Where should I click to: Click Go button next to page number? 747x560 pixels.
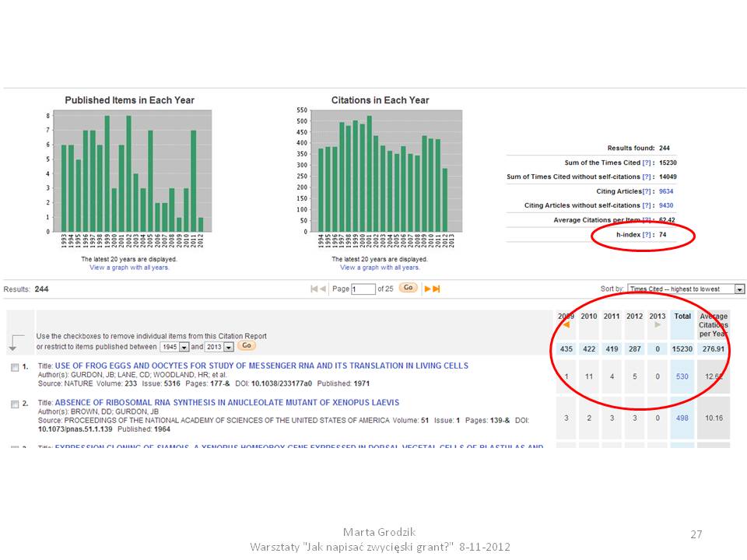point(409,288)
